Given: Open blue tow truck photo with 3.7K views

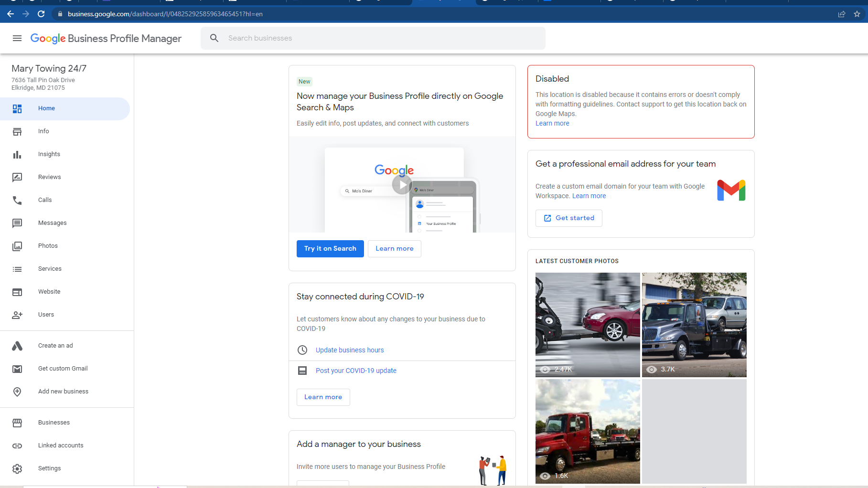Looking at the screenshot, I should (x=694, y=325).
